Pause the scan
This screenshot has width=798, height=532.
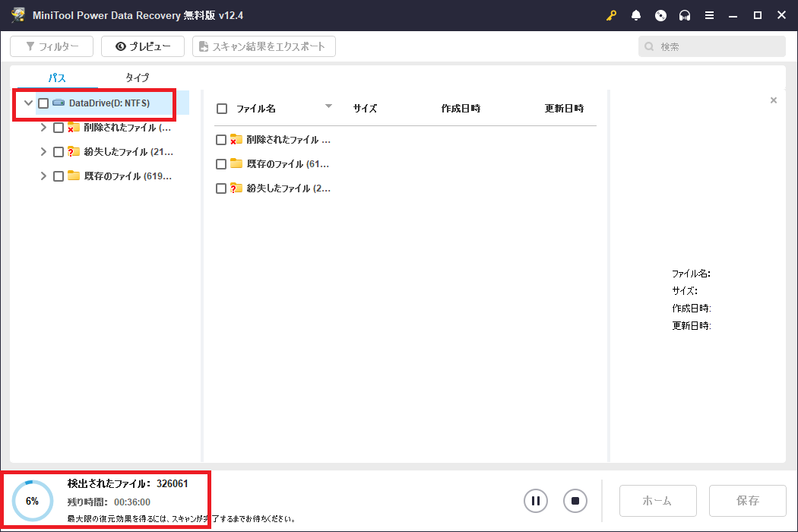(x=535, y=500)
